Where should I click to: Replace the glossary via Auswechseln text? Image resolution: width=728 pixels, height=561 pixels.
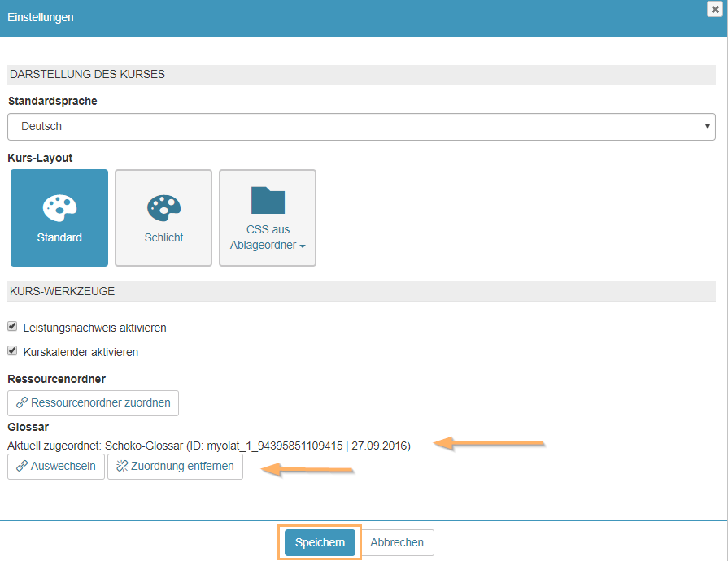[63, 467]
